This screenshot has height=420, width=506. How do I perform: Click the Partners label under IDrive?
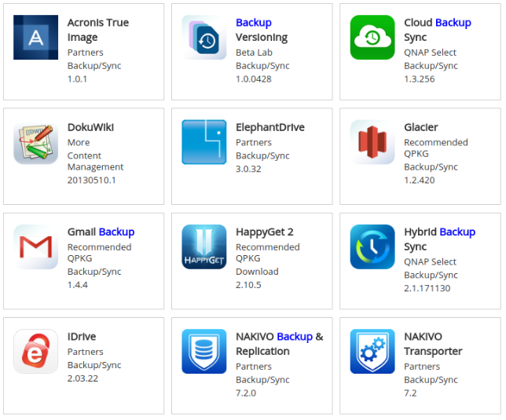coord(85,352)
